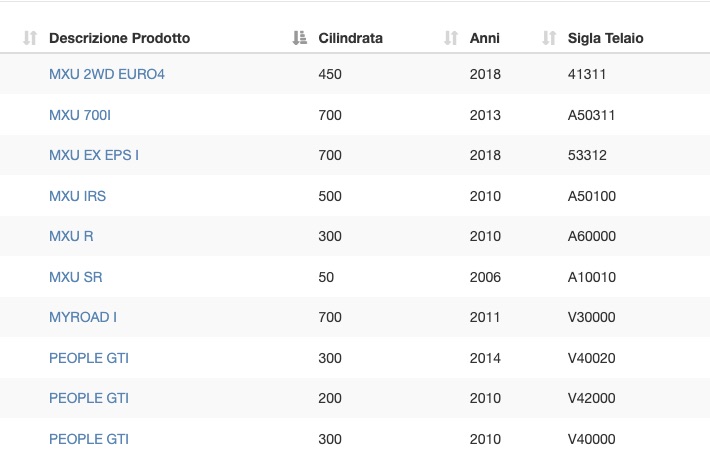Open the MYROAD I product link
Screen dimensions: 710x466
coord(83,317)
